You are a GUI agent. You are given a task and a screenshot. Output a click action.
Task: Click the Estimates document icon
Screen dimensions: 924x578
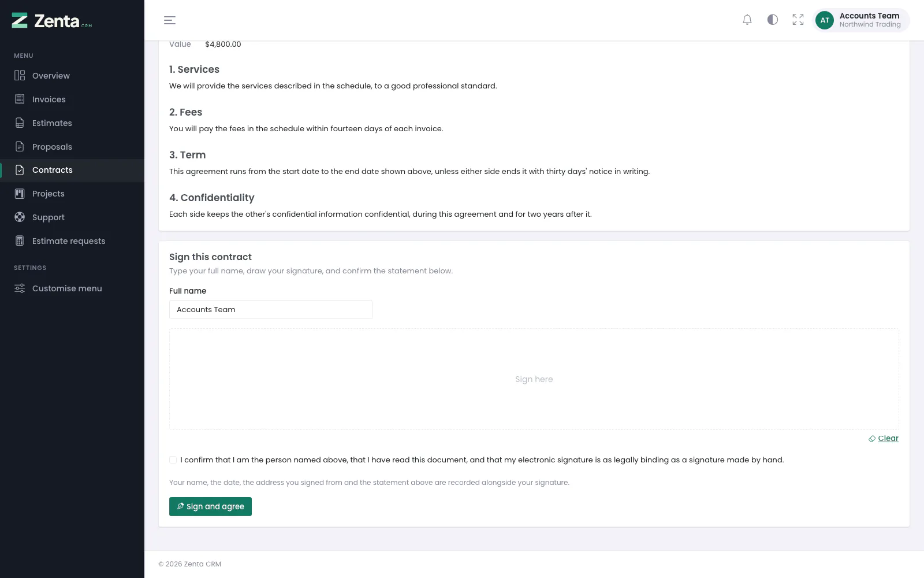point(20,123)
